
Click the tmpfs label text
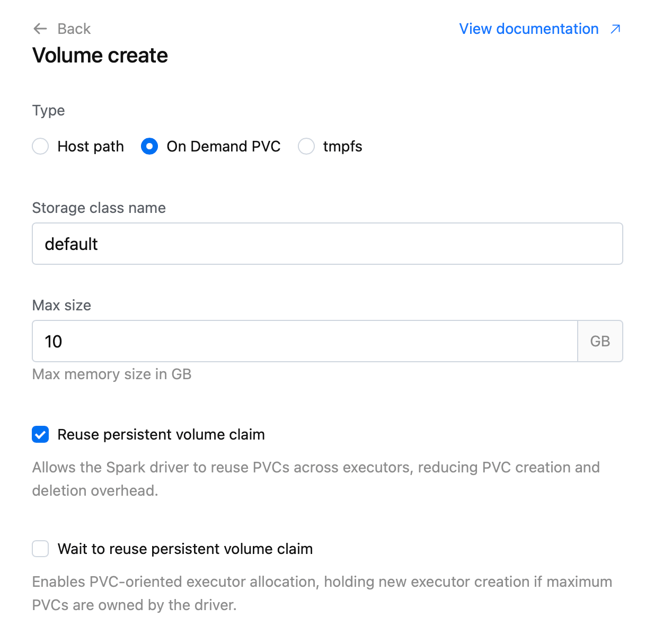343,146
